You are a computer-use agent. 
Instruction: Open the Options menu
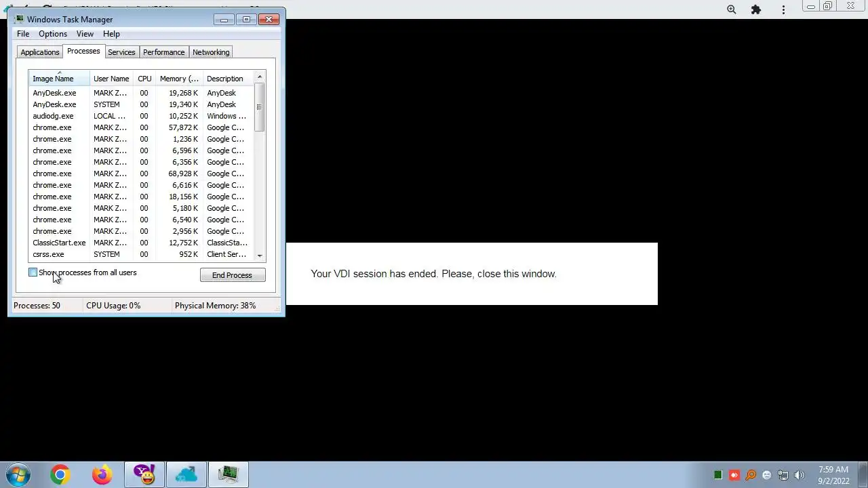tap(53, 34)
